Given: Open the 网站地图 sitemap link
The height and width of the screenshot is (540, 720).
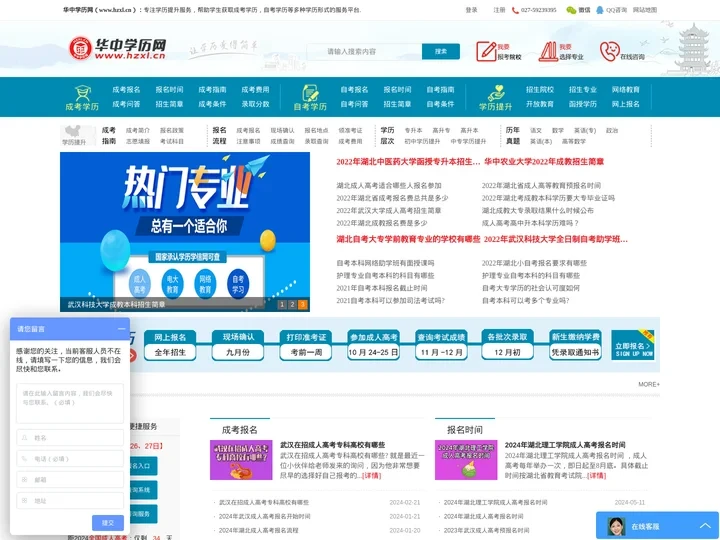Looking at the screenshot, I should pyautogui.click(x=645, y=10).
